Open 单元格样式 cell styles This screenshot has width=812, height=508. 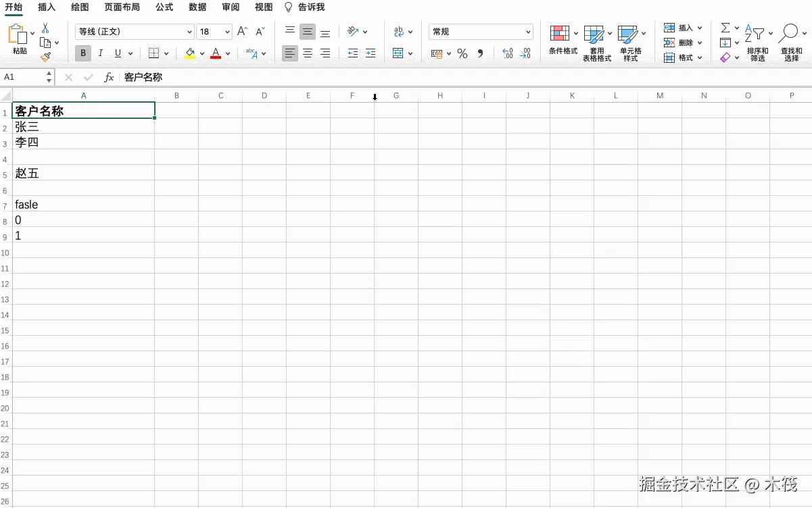point(630,43)
